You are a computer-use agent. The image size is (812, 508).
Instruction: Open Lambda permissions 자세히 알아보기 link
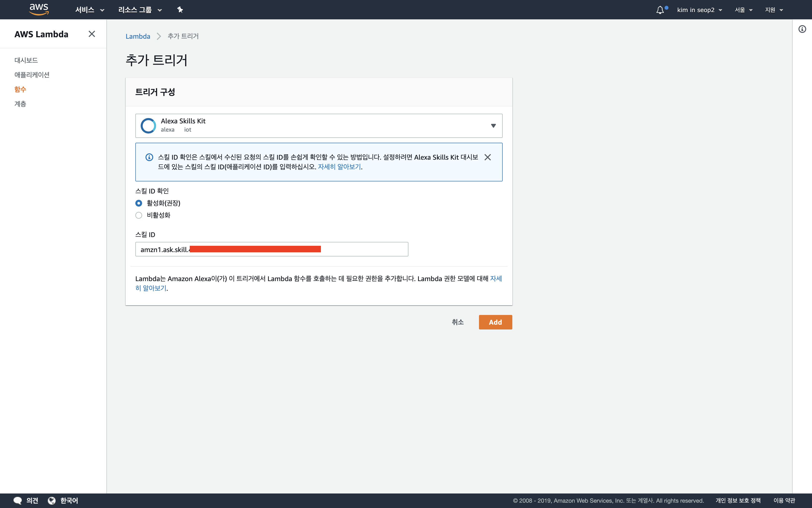tap(496, 278)
